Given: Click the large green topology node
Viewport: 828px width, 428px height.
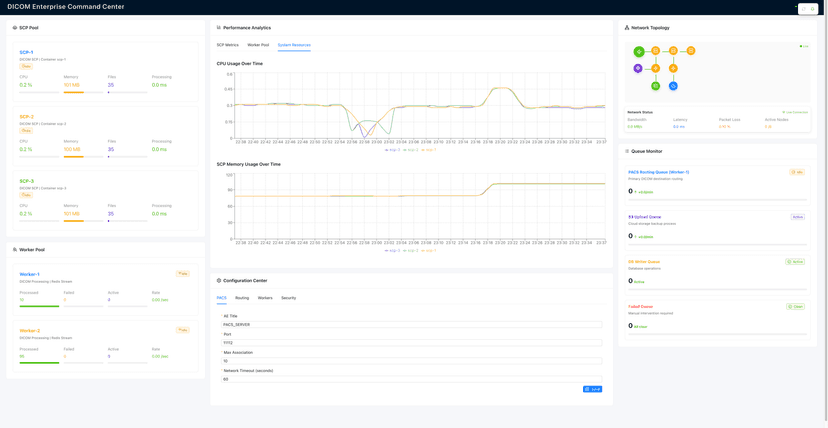Looking at the screenshot, I should [x=638, y=51].
